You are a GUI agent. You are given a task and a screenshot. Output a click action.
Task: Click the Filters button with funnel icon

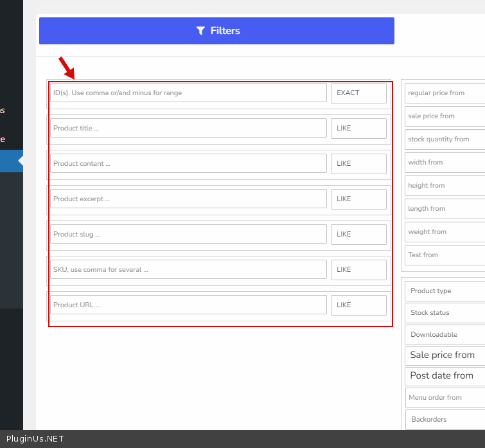click(x=216, y=31)
